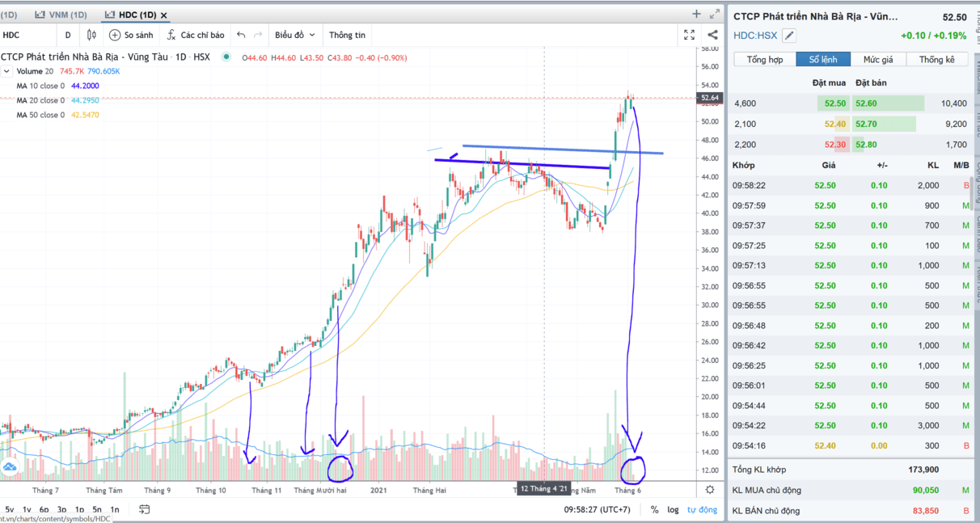
Task: Toggle percent scale on price axis
Action: point(654,509)
